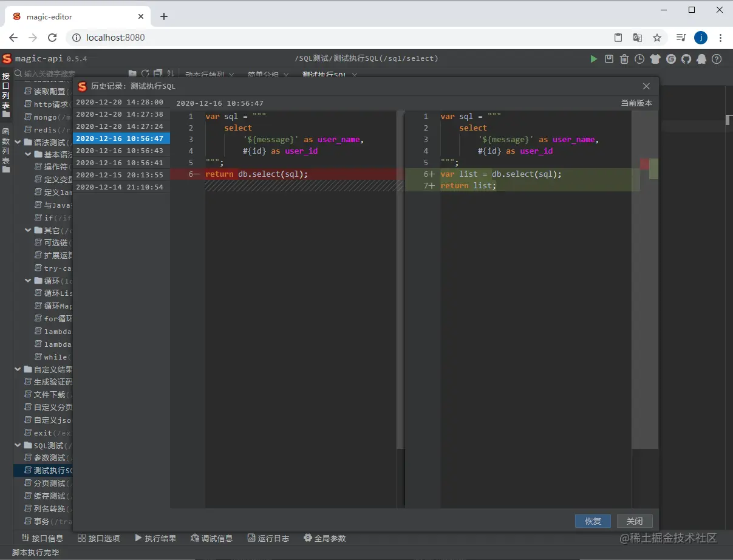Viewport: 733px width, 560px height.
Task: Select the 函数列表 sidebar tab
Action: (6, 150)
